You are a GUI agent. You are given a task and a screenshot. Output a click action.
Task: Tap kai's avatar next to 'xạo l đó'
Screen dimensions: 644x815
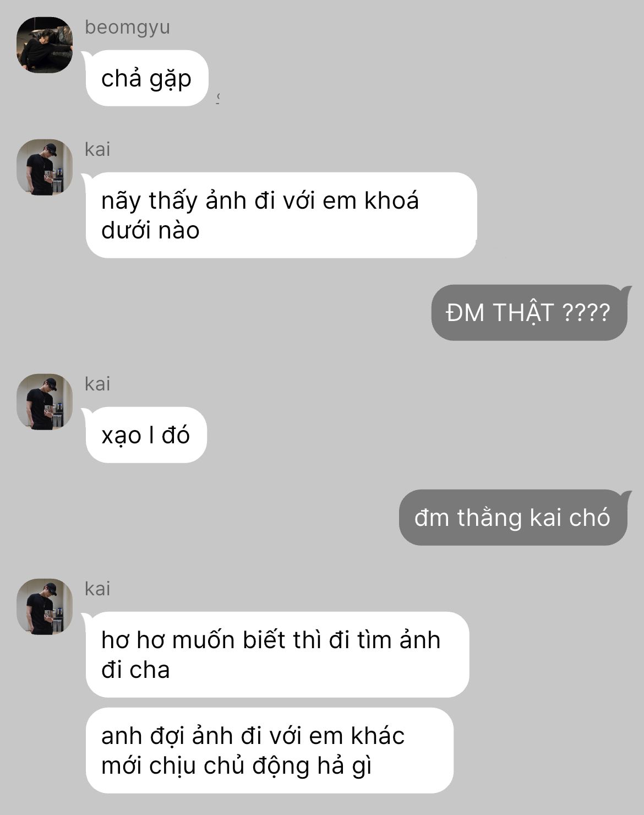pyautogui.click(x=45, y=401)
